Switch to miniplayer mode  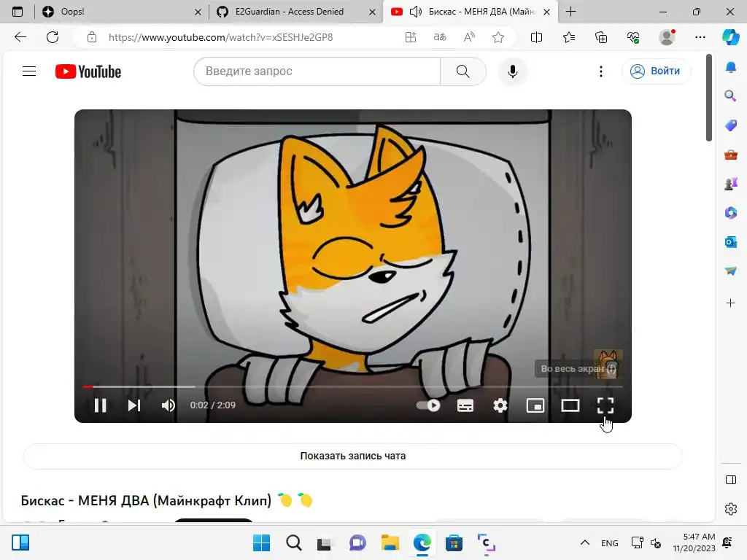pos(535,405)
